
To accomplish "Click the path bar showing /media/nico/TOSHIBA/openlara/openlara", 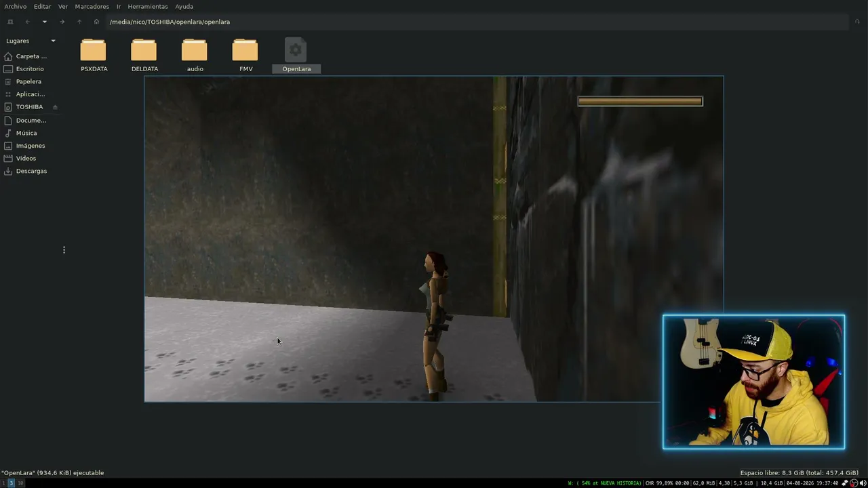I will pyautogui.click(x=477, y=22).
